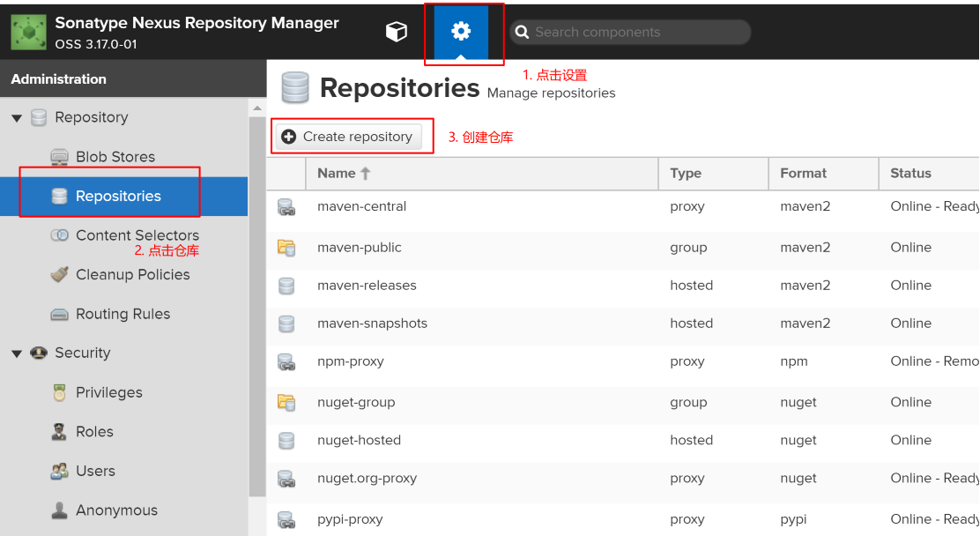Click the Privileges medal icon
This screenshot has height=536, width=980.
(x=59, y=393)
